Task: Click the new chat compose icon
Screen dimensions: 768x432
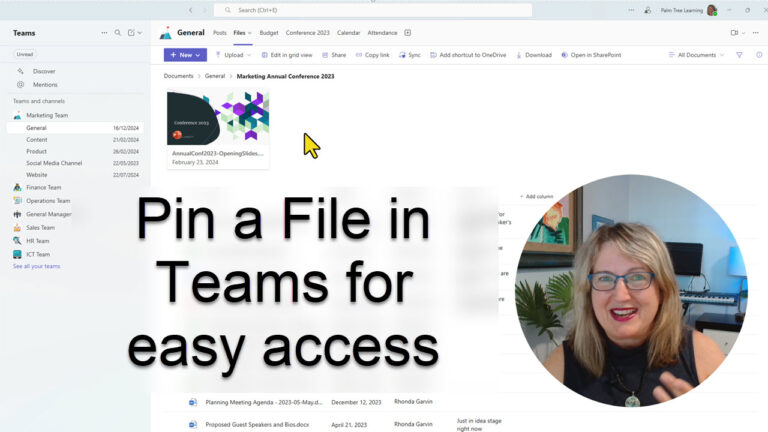Action: [131, 33]
